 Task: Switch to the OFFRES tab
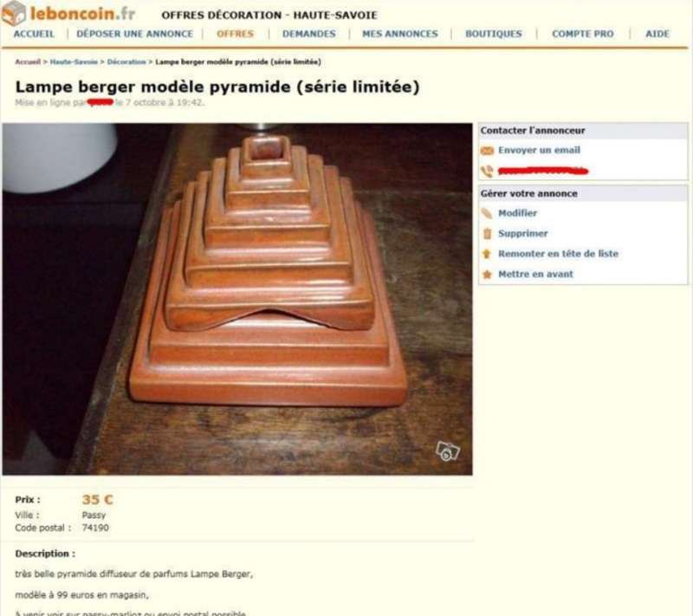click(235, 34)
